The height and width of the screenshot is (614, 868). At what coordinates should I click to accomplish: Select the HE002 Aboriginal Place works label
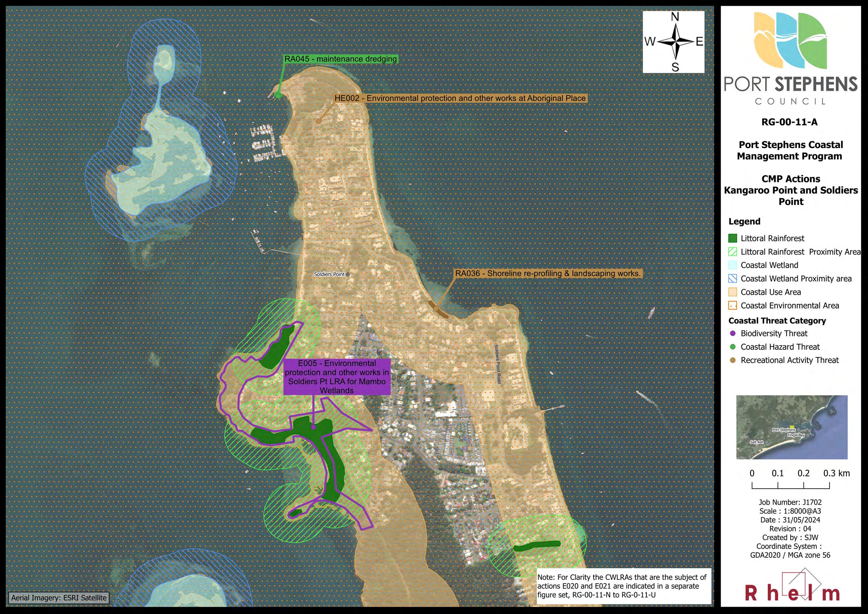point(460,98)
